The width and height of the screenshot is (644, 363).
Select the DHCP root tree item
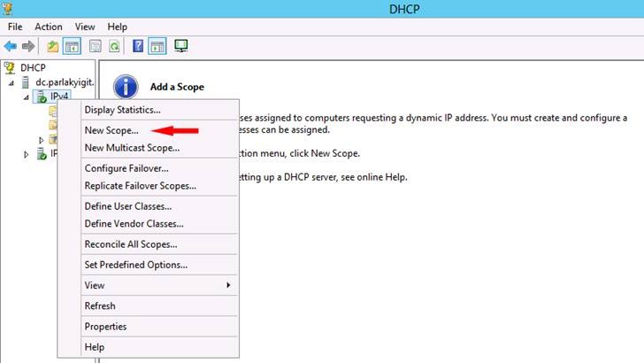coord(33,67)
